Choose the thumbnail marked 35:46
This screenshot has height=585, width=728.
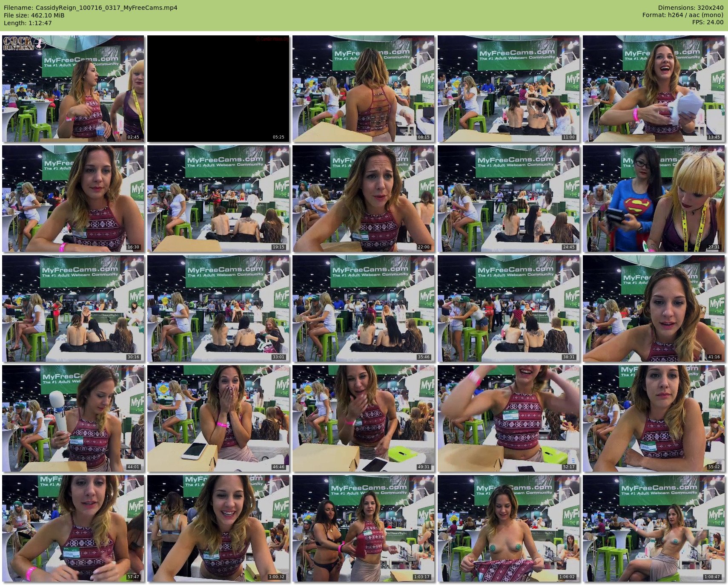(x=364, y=308)
